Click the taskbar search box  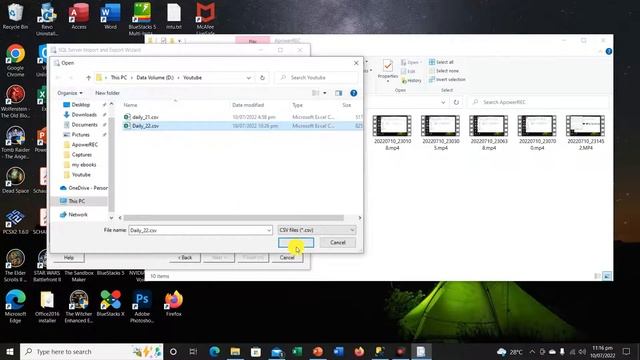[x=92, y=351]
